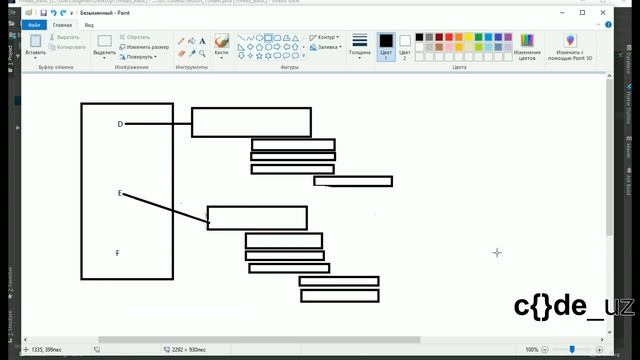Switch to the Home (Главная) tab
The height and width of the screenshot is (360, 640).
coord(62,25)
